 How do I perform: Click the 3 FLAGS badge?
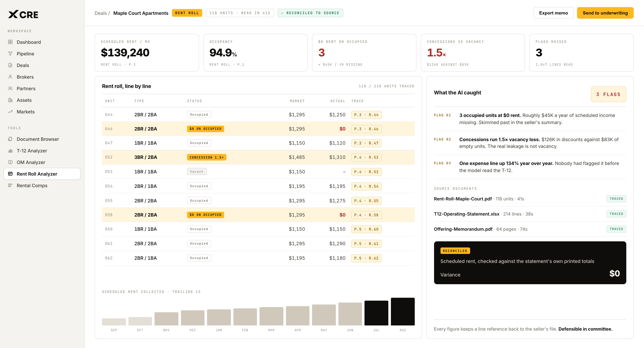(x=608, y=94)
